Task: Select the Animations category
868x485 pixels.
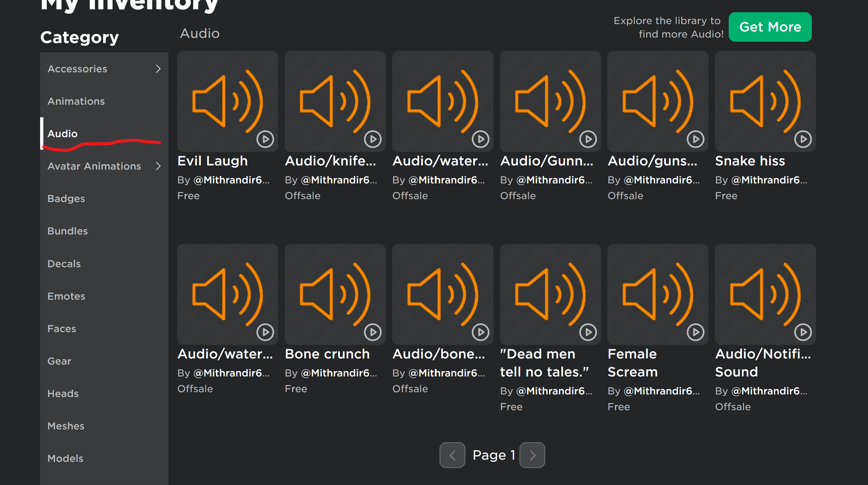Action: point(76,101)
